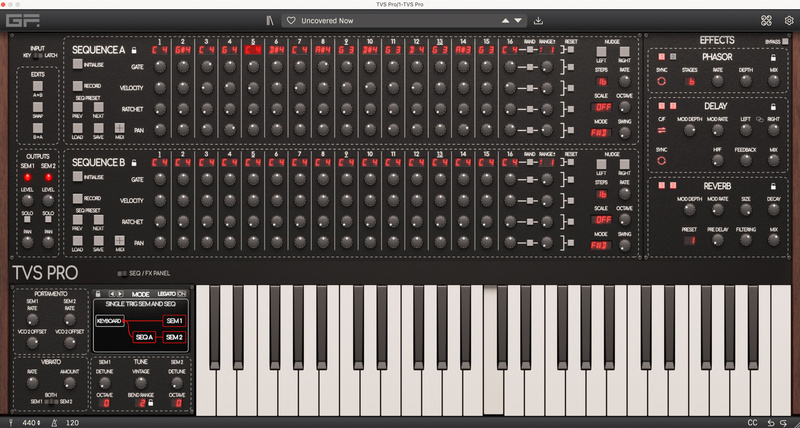Viewport: 800px width, 428px height.
Task: Toggle the Key/Latch input switch
Action: tap(37, 55)
